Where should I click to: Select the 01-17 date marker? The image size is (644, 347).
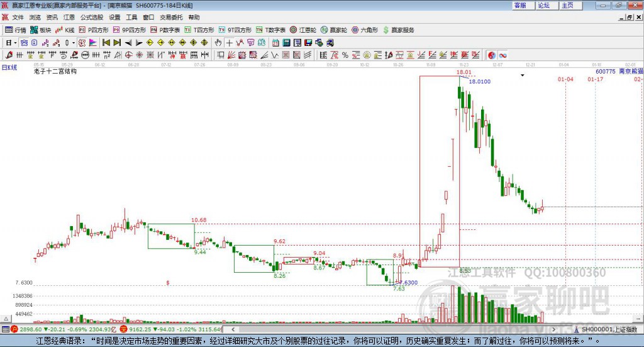coord(595,79)
